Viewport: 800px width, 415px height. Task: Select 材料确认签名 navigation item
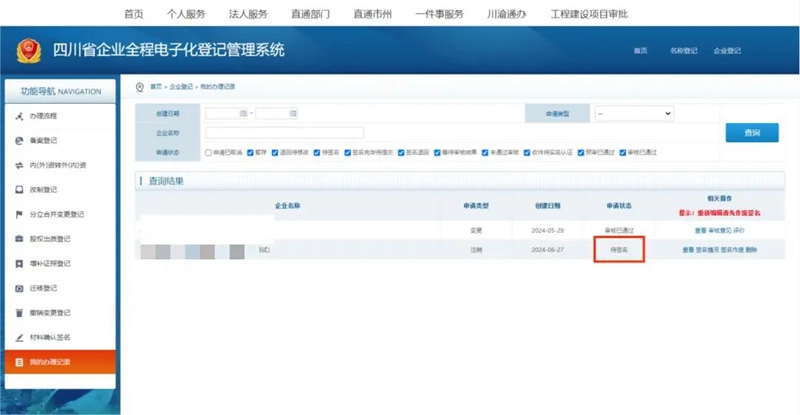(x=60, y=337)
